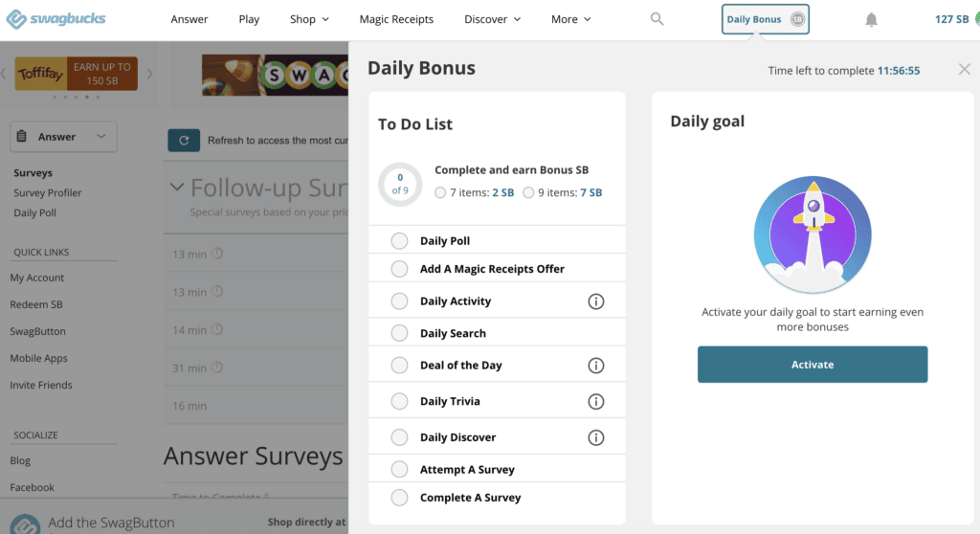Show info for Daily Discover
This screenshot has height=534, width=980.
(x=595, y=437)
